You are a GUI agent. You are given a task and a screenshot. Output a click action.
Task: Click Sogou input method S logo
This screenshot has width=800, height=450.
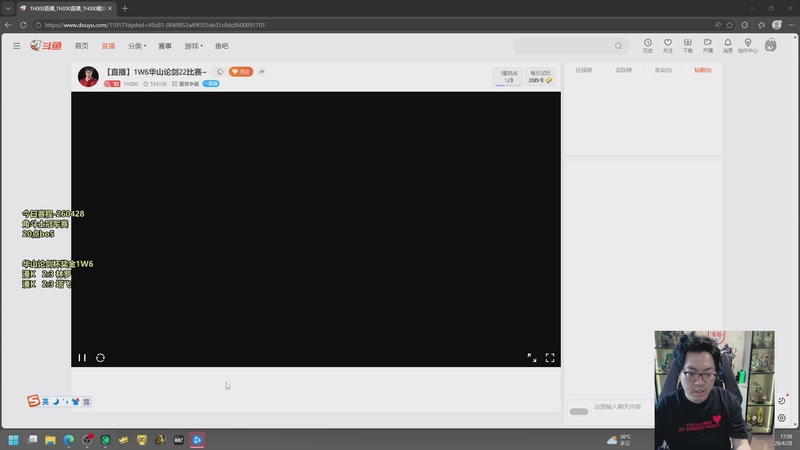tap(34, 401)
